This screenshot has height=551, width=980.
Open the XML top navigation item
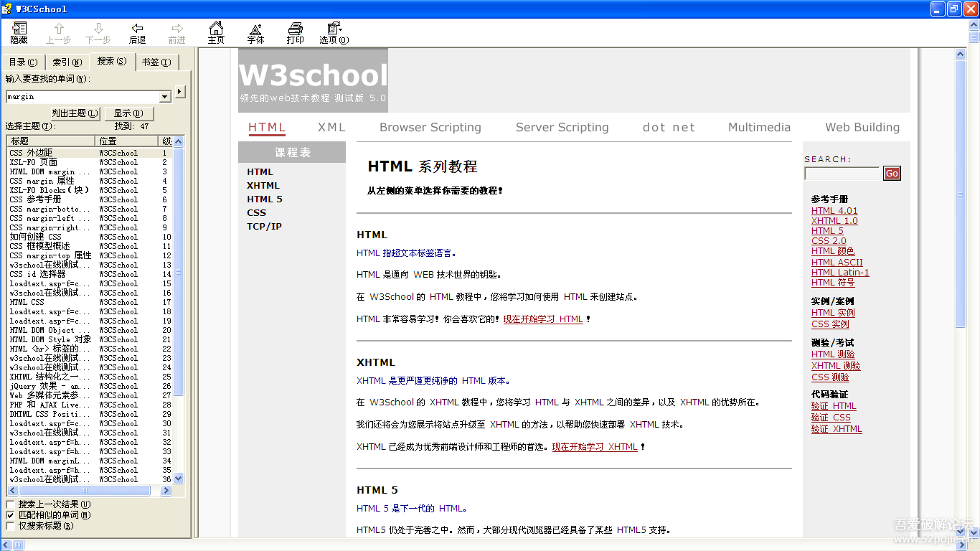pyautogui.click(x=331, y=127)
